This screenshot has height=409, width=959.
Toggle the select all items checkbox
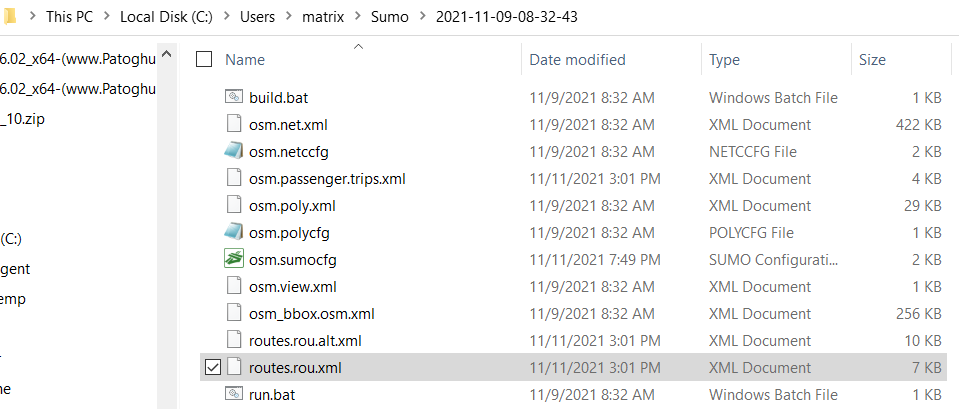(204, 60)
